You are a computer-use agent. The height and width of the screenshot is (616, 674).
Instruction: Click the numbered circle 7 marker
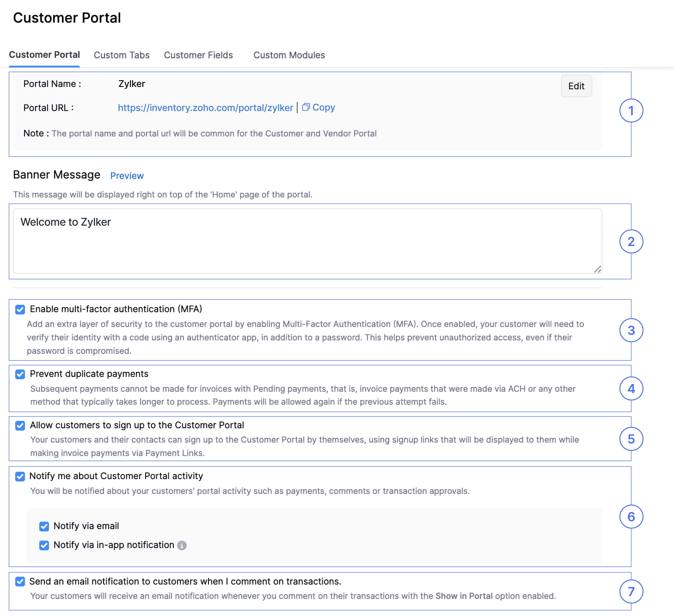click(x=631, y=591)
